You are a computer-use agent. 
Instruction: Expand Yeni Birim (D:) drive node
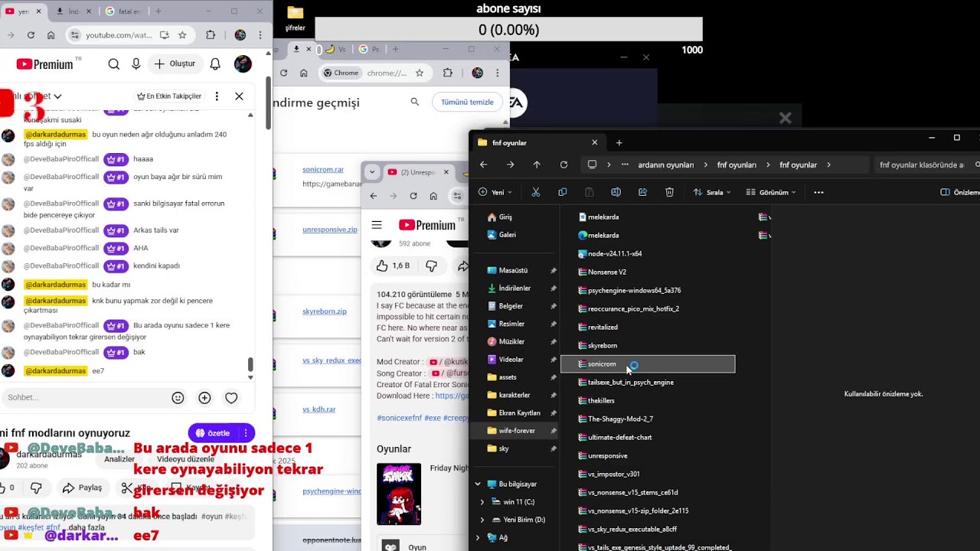point(482,520)
